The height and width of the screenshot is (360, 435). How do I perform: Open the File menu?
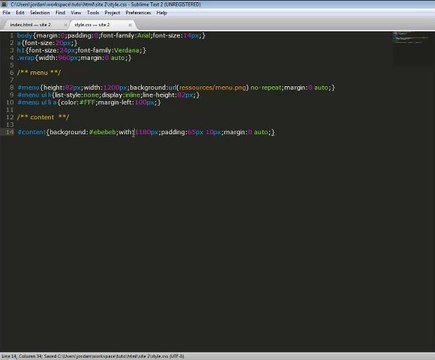[6, 13]
